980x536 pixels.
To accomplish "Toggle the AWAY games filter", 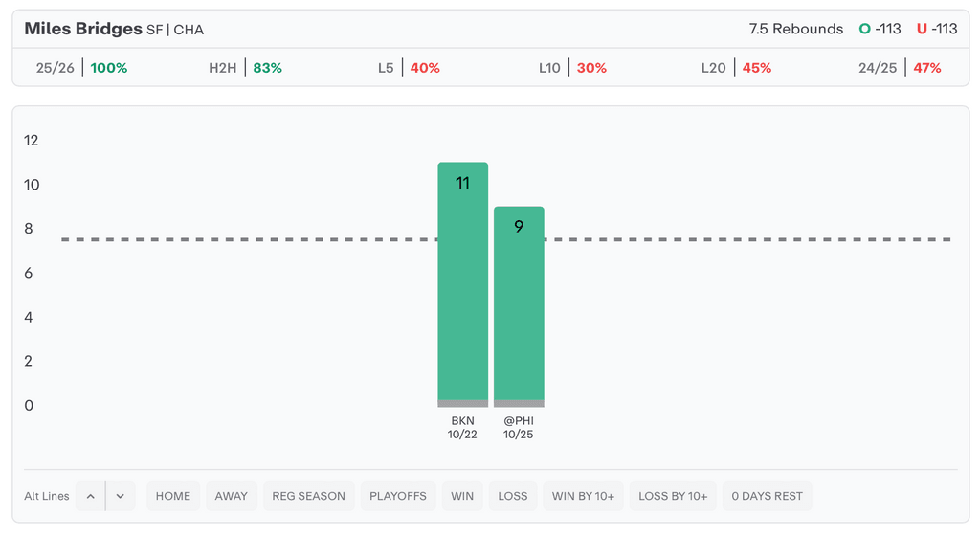I will (x=231, y=496).
